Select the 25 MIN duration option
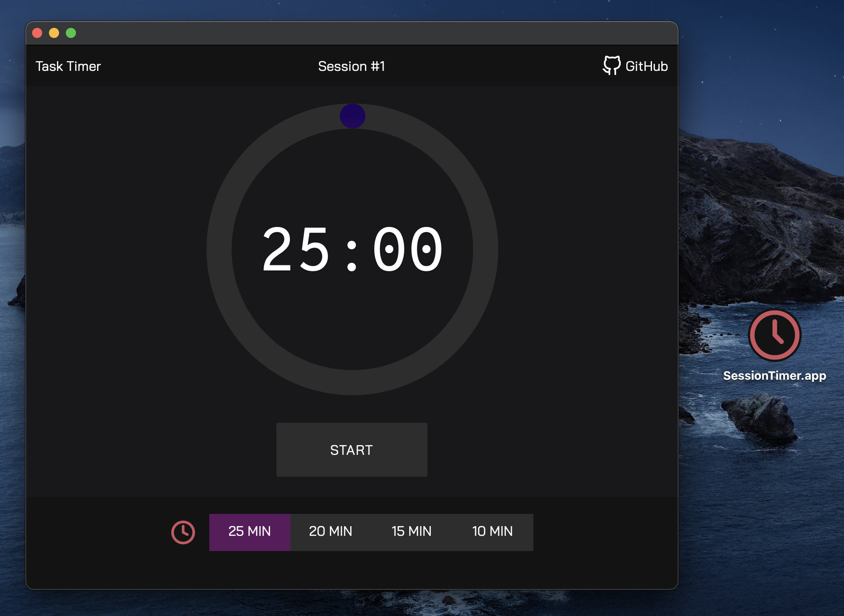This screenshot has height=616, width=844. 250,532
